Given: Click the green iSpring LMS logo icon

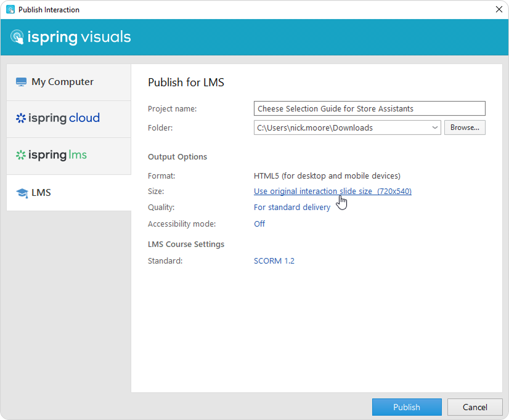Looking at the screenshot, I should pos(21,155).
